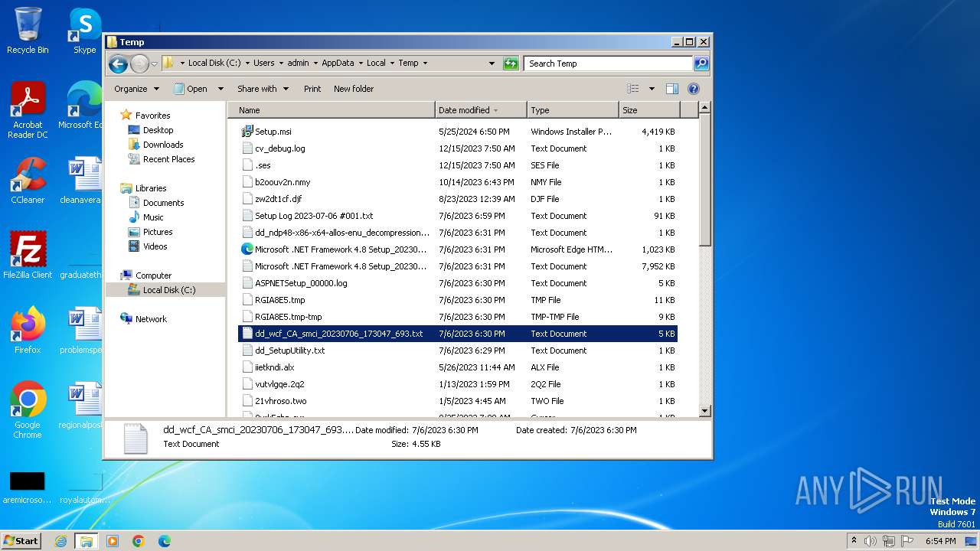Viewport: 980px width, 551px height.
Task: Click the search magnifier button
Action: click(x=701, y=64)
